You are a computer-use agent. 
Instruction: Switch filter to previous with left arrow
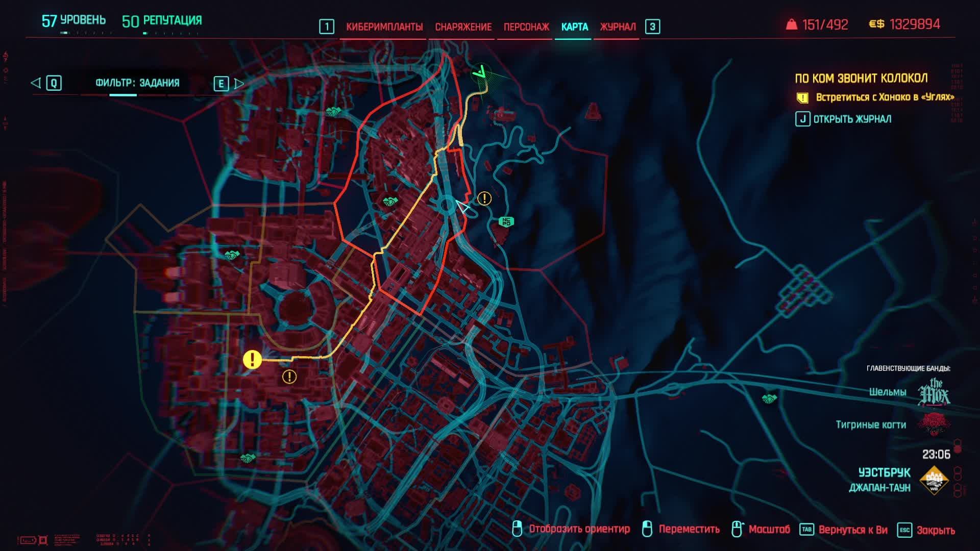pos(36,83)
